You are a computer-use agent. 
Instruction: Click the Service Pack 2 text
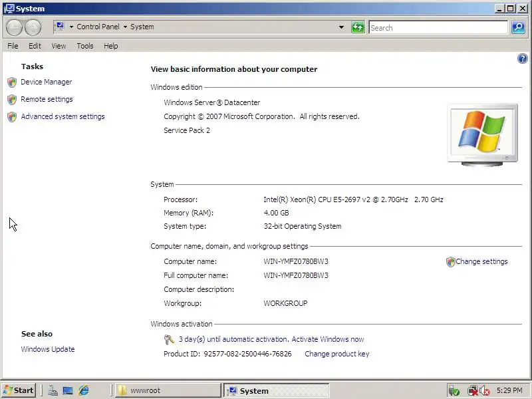pyautogui.click(x=187, y=130)
